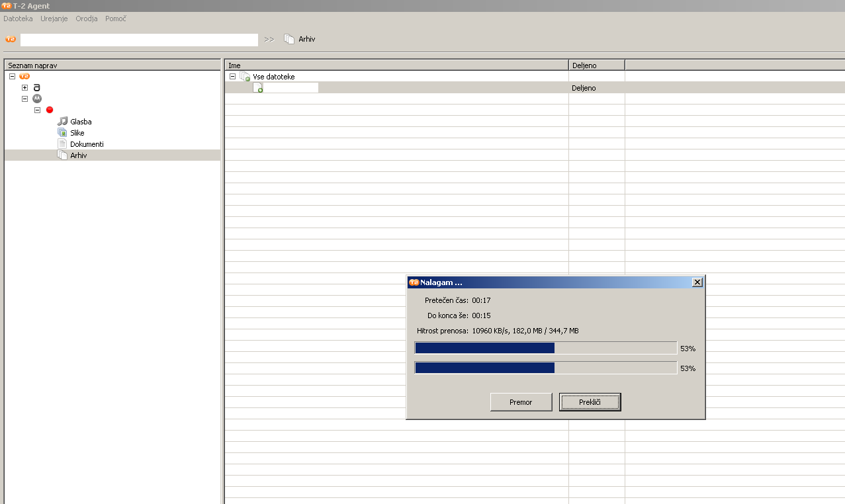Click the T-2 logo beside the address field
845x504 pixels.
11,40
